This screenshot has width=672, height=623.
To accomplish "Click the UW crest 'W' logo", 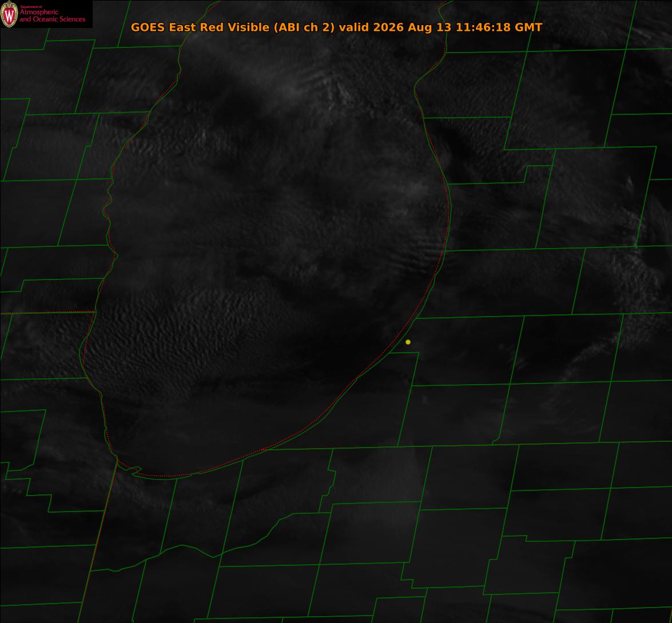I will pyautogui.click(x=9, y=14).
